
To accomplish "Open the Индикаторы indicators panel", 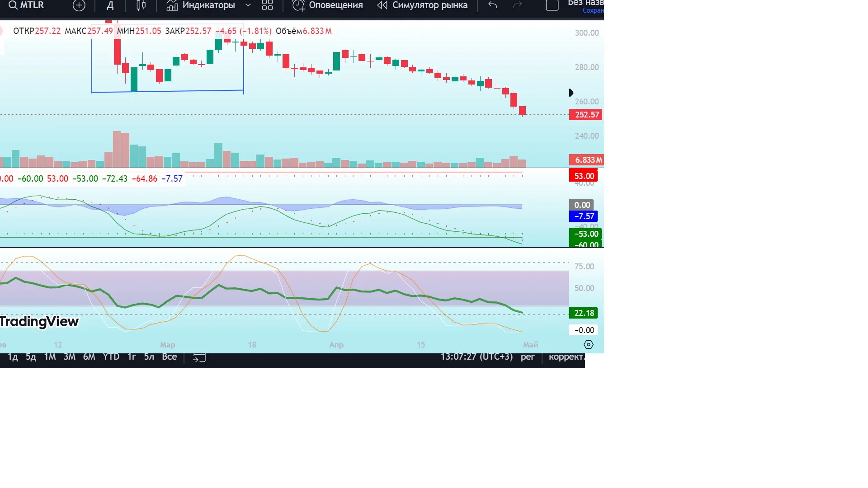I will tap(200, 5).
